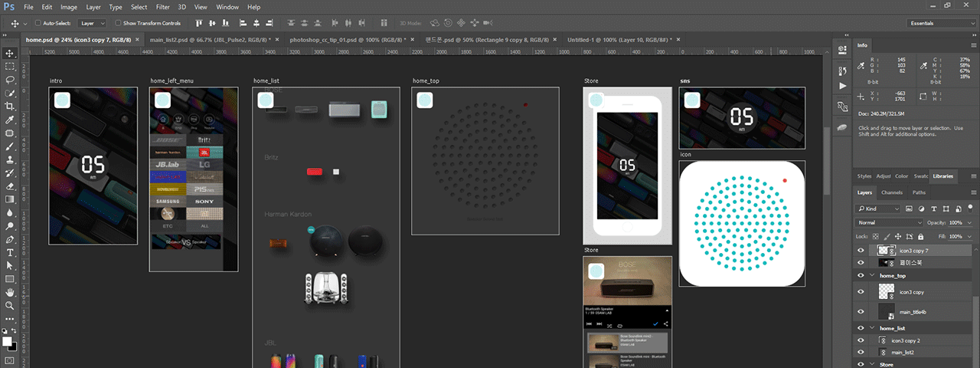This screenshot has width=980, height=368.
Task: Switch to the Channels panel tab
Action: pos(891,192)
